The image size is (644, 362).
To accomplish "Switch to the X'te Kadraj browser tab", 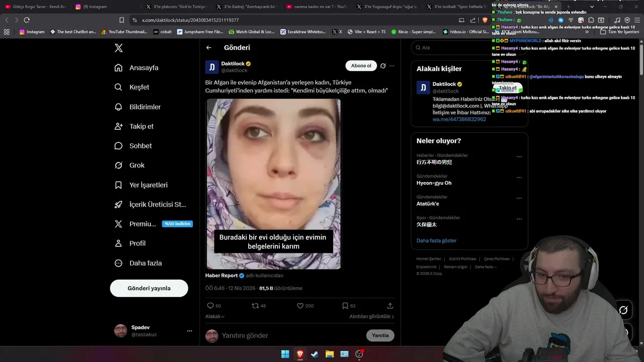I will pyautogui.click(x=247, y=7).
